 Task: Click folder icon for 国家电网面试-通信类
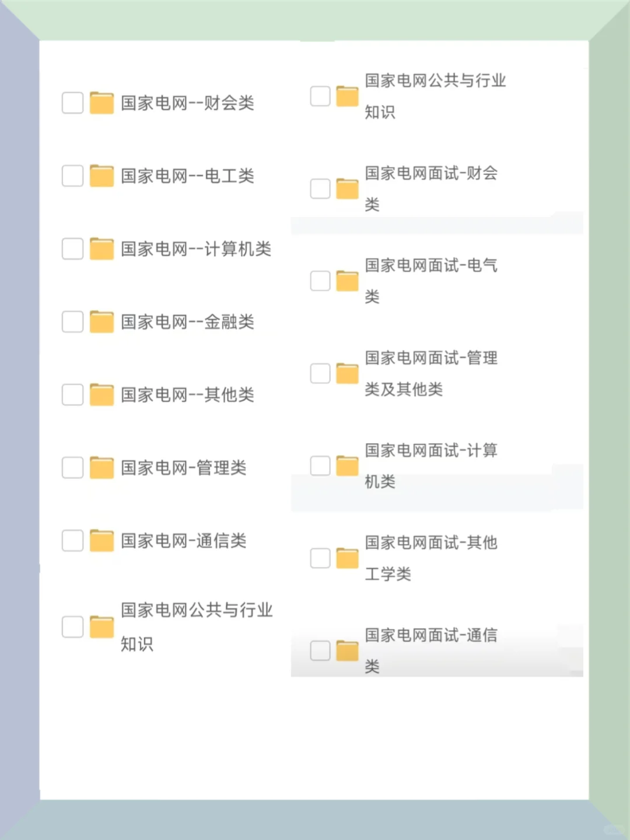coord(347,651)
